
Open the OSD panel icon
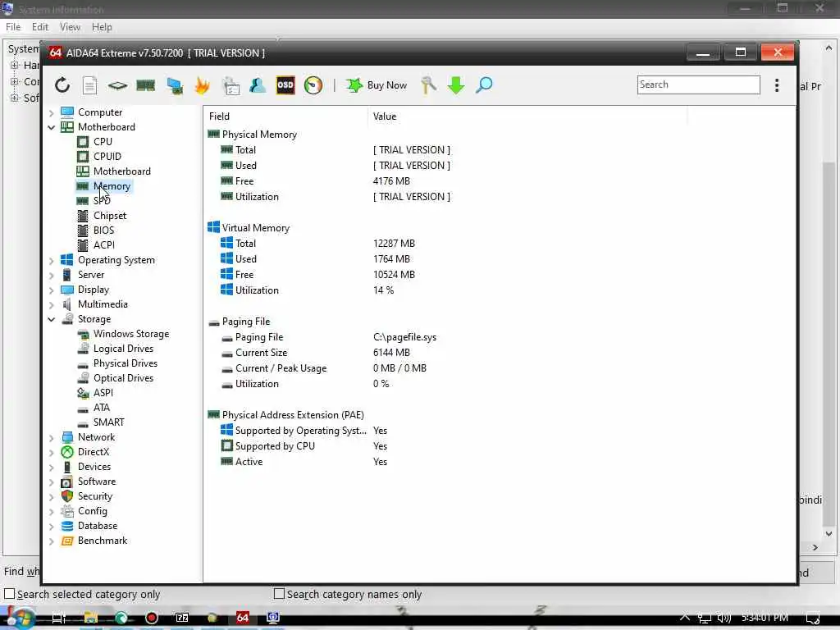(x=285, y=85)
